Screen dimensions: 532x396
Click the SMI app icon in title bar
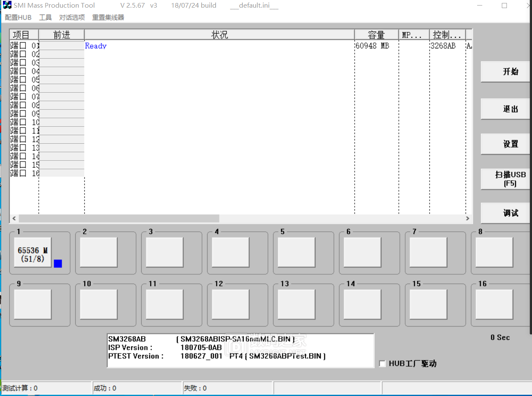(7, 6)
